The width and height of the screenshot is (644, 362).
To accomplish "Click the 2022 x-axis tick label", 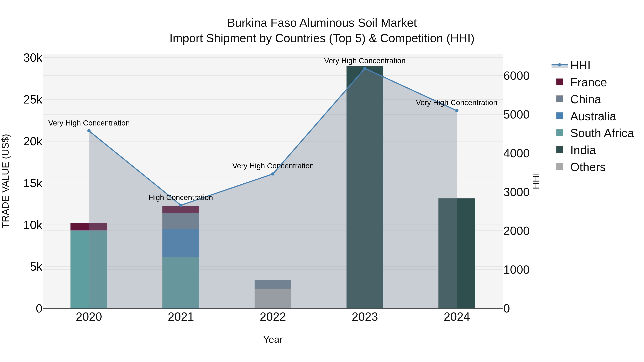I will coord(273,317).
